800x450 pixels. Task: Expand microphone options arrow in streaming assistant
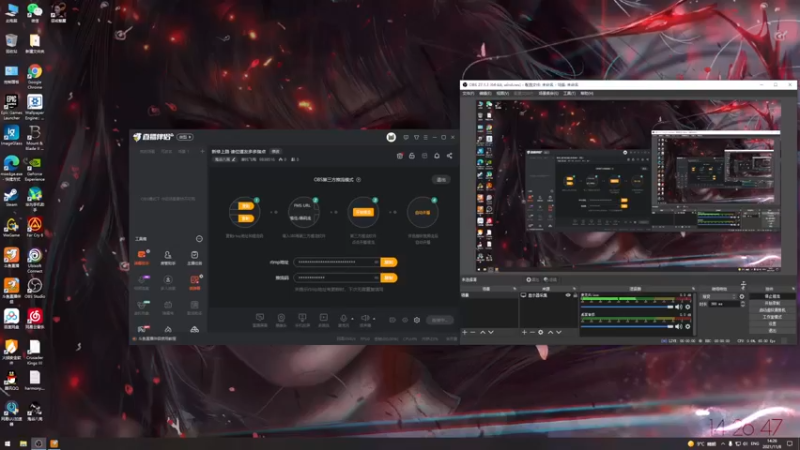[352, 319]
